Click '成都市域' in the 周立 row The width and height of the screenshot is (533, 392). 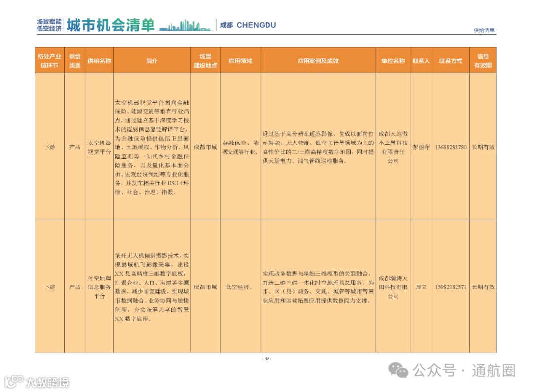[205, 287]
